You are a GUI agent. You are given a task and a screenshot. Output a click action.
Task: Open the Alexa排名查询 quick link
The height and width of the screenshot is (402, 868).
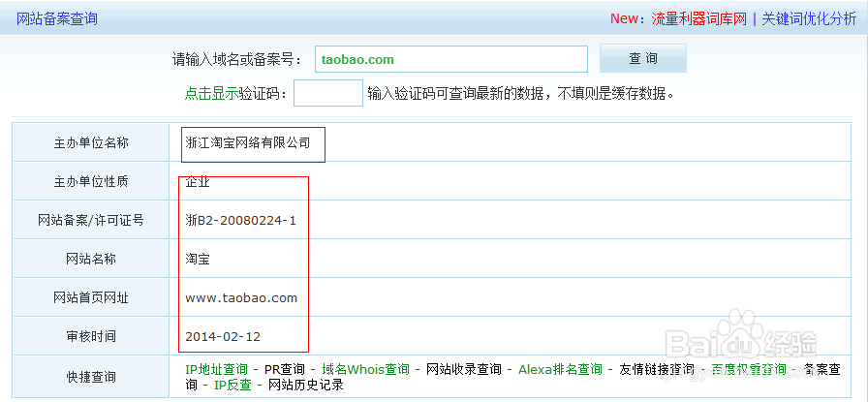click(560, 369)
